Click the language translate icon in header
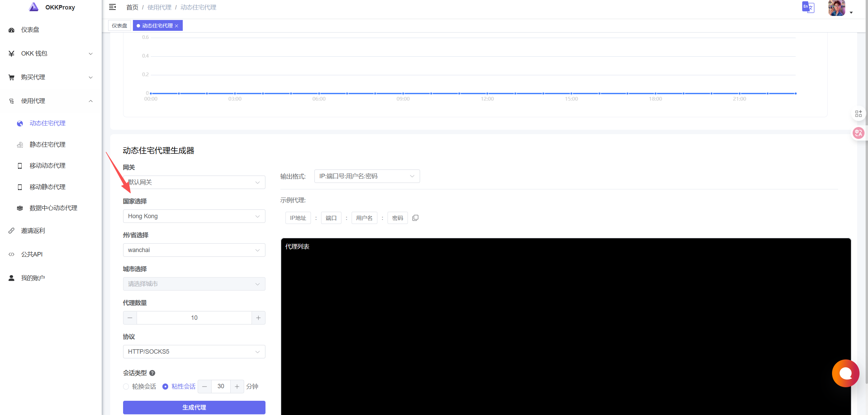Image resolution: width=868 pixels, height=415 pixels. pos(808,7)
